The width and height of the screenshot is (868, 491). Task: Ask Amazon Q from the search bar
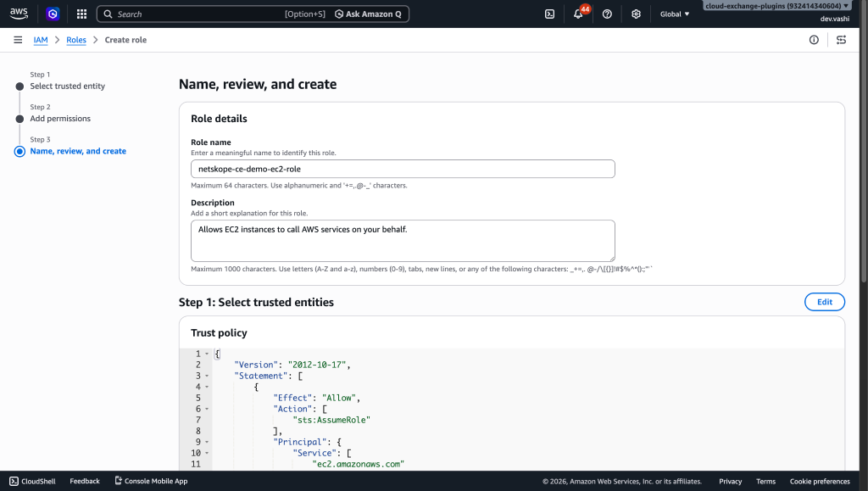coord(368,14)
